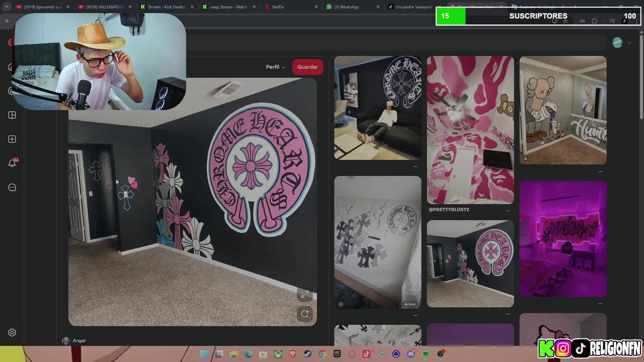
Task: Open pink BAPE camo room pin
Action: click(470, 130)
